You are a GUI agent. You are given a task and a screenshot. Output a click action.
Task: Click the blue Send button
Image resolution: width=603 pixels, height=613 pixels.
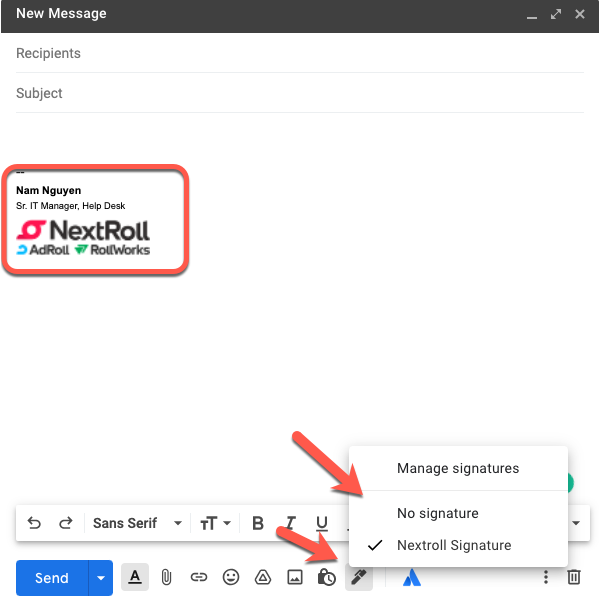52,578
